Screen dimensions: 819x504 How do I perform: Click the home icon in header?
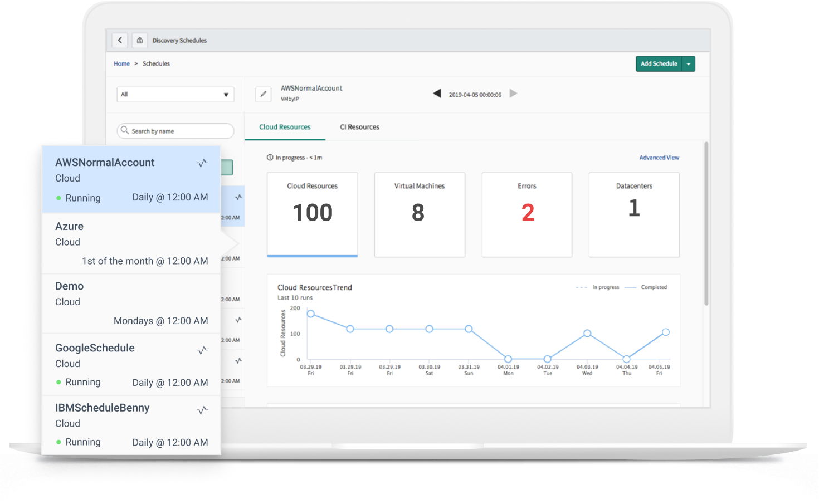(x=140, y=40)
